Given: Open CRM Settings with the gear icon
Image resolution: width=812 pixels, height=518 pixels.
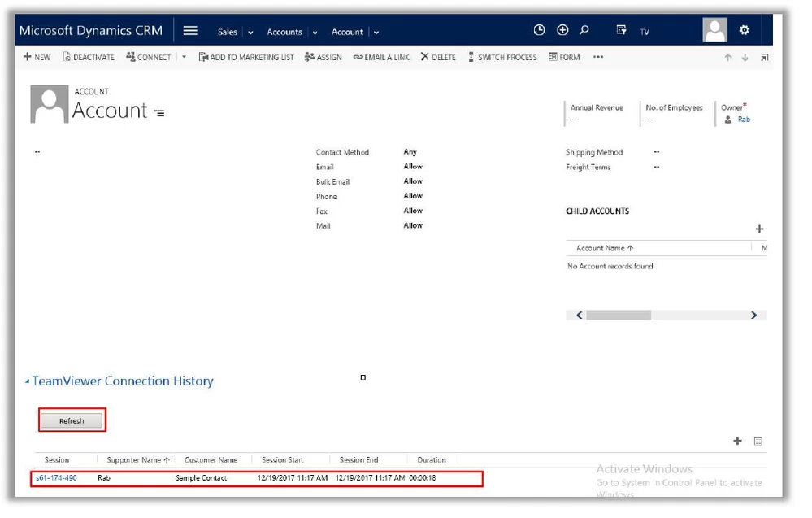Looking at the screenshot, I should point(744,30).
